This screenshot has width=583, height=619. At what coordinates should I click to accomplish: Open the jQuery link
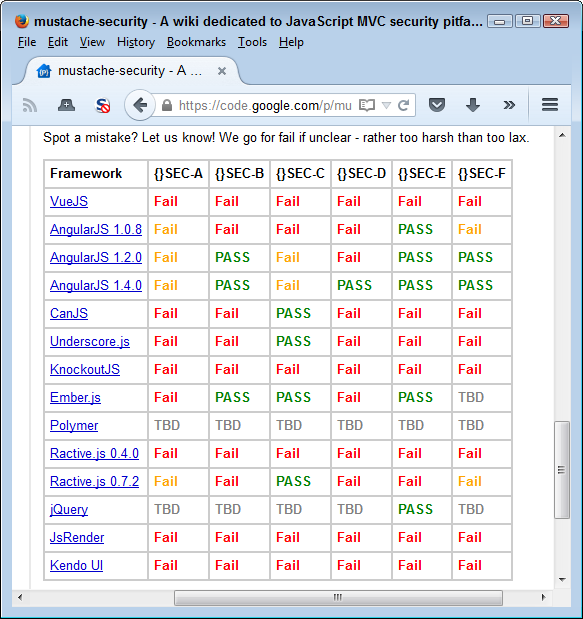69,510
